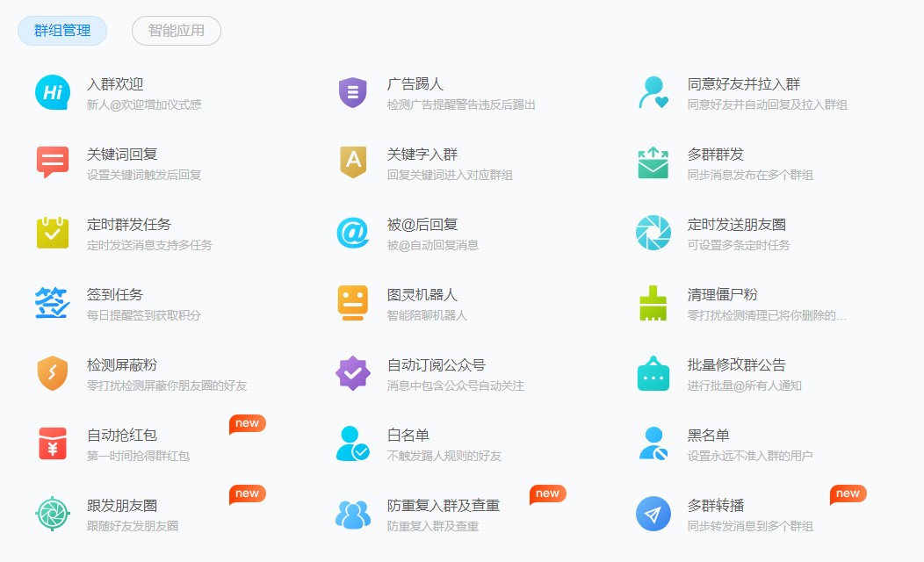This screenshot has height=562, width=924.
Task: Click the description 不触发踢人规则的好友
Action: coord(444,456)
